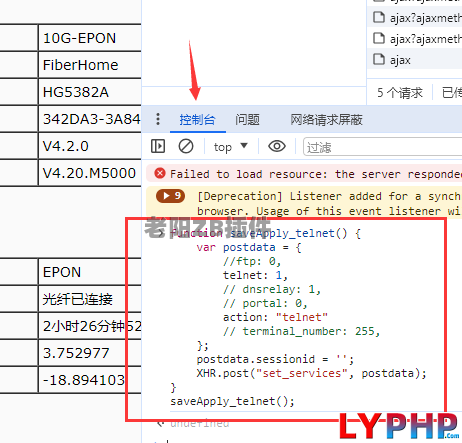462x443 pixels.
Task: Focus the 过滤 filter input field
Action: (x=383, y=147)
